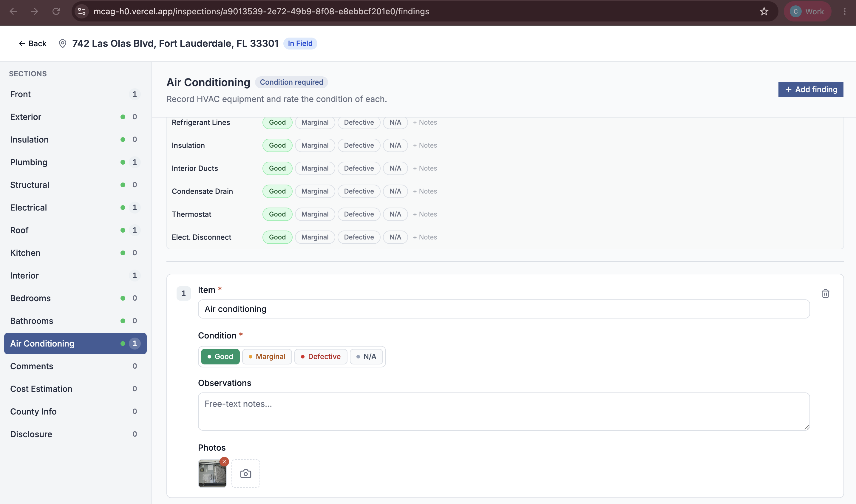Image resolution: width=856 pixels, height=504 pixels.
Task: Open the Comments section
Action: tap(75, 366)
